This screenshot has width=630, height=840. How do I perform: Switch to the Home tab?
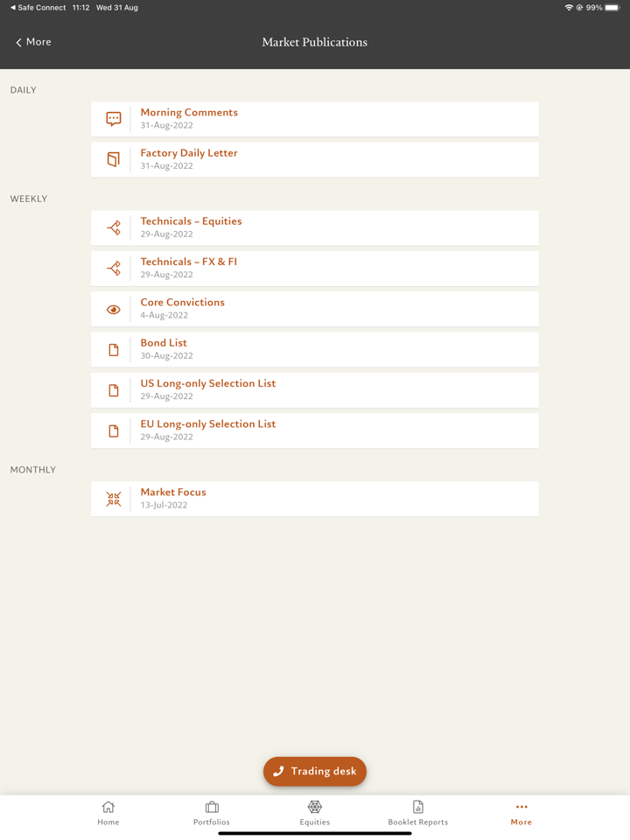tap(108, 813)
